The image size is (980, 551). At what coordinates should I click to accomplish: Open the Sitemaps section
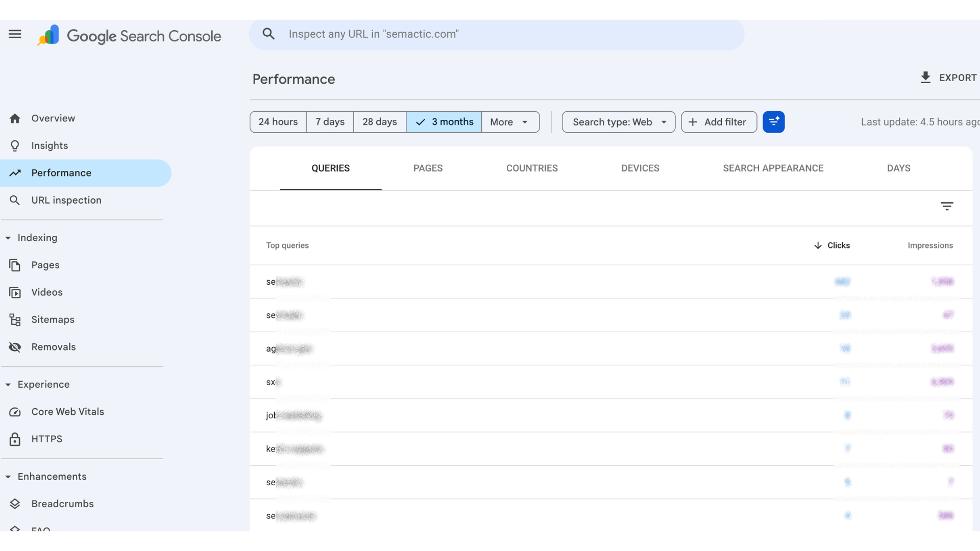[53, 320]
